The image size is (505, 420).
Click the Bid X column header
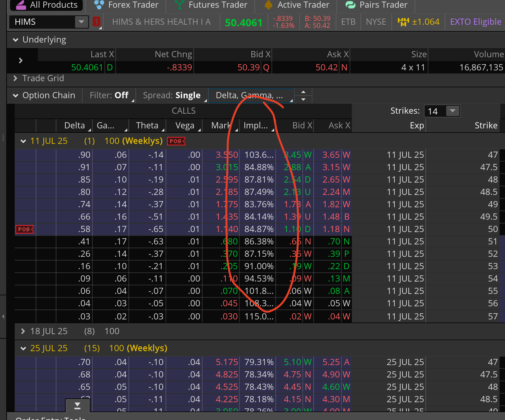pyautogui.click(x=302, y=126)
